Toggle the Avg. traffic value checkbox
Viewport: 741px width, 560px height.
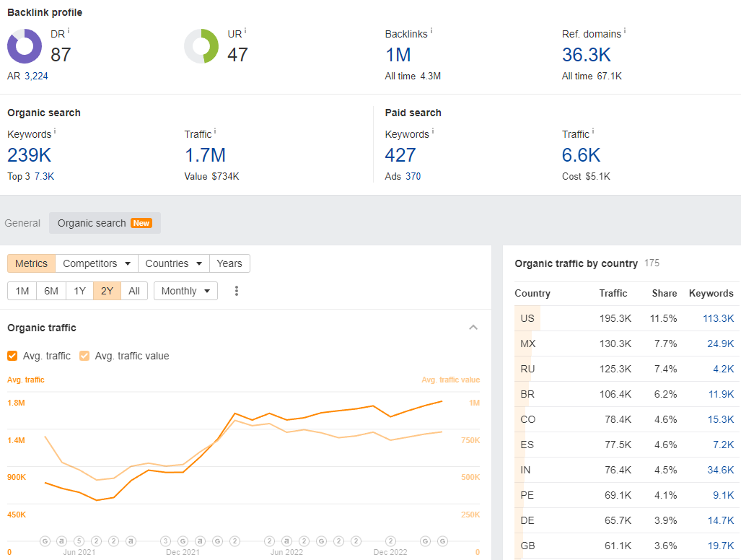click(x=85, y=356)
